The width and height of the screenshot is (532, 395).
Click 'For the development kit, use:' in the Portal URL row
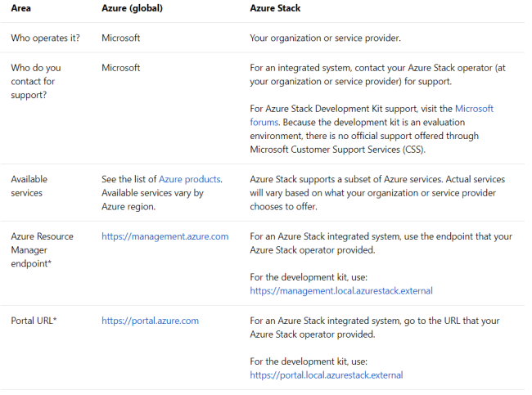pos(309,361)
